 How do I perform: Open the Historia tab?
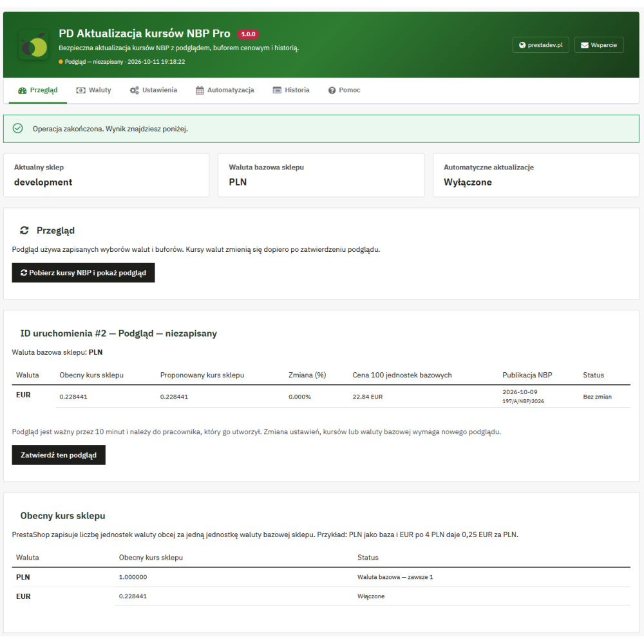click(x=291, y=90)
